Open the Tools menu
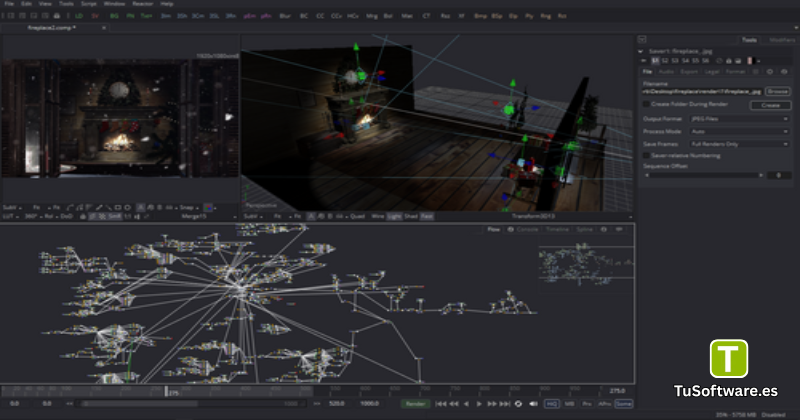The image size is (800, 420). tap(66, 4)
